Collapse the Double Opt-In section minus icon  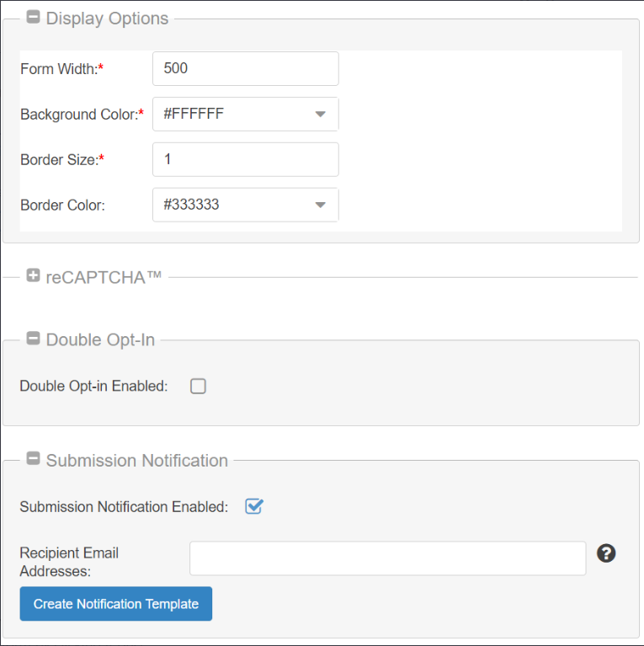pyautogui.click(x=33, y=339)
